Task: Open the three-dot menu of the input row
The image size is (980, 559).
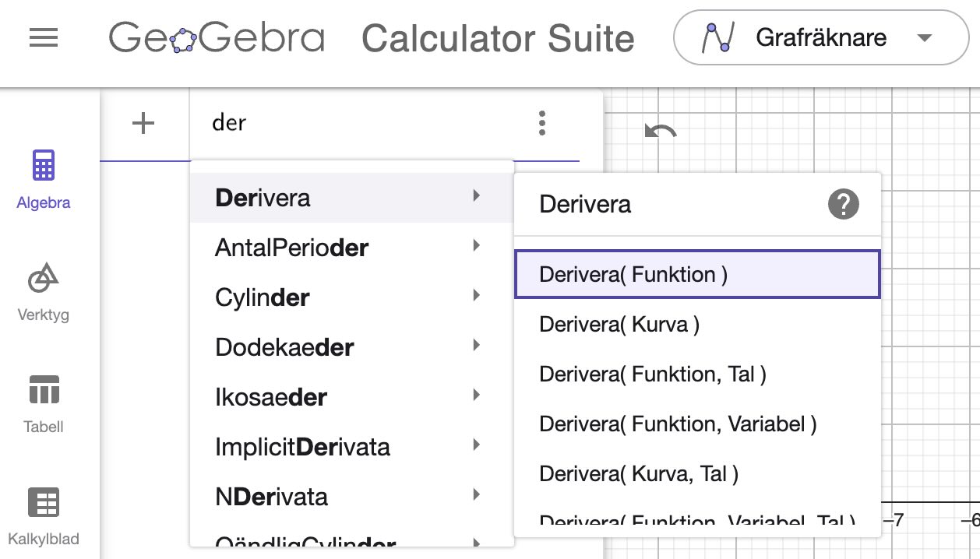Action: point(541,123)
